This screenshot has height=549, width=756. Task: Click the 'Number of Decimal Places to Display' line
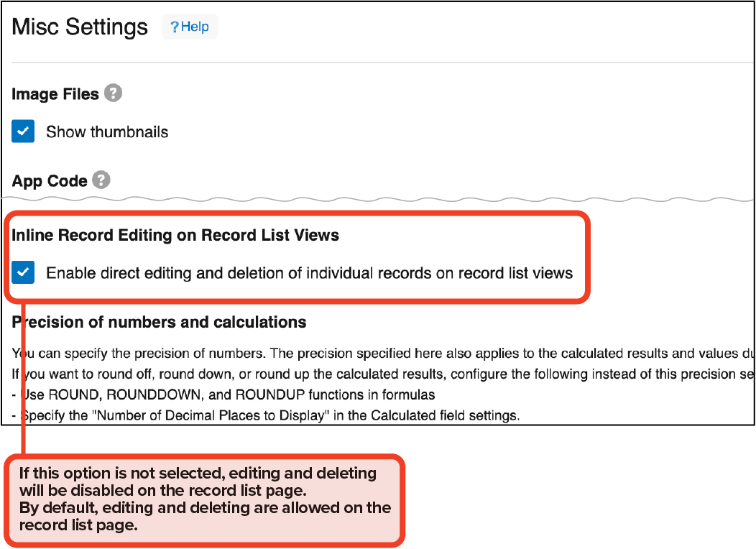266,415
